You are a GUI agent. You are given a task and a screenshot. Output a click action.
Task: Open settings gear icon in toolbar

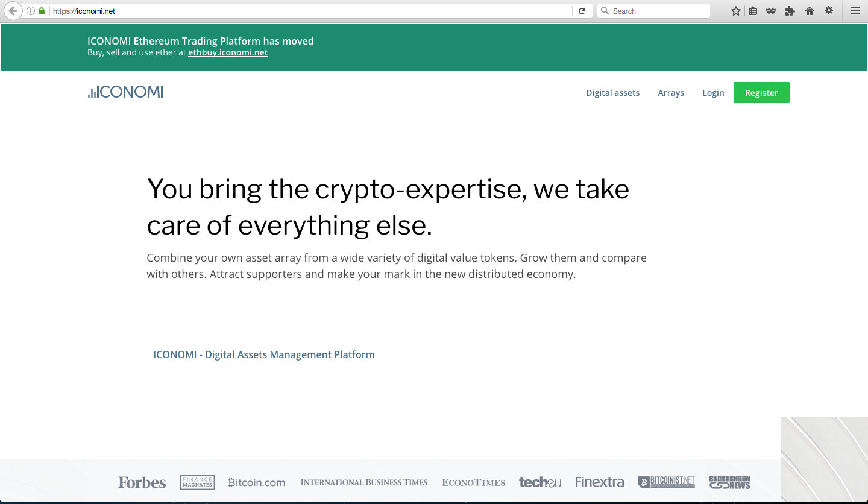pos(829,10)
